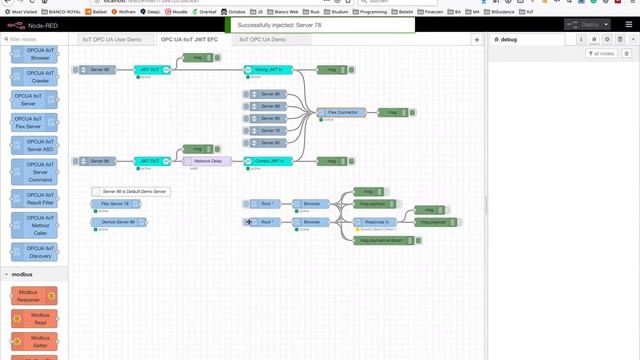Select the Modbus Getter palette node
This screenshot has height=360, width=640.
(x=34, y=342)
